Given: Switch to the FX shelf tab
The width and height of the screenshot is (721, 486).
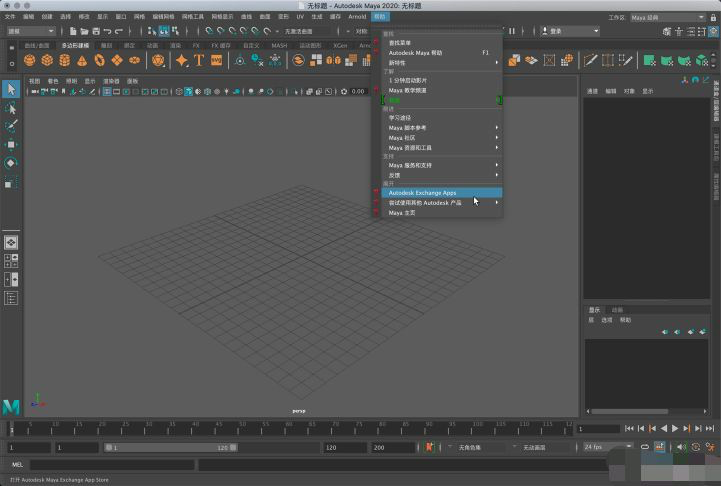Looking at the screenshot, I should pos(196,46).
